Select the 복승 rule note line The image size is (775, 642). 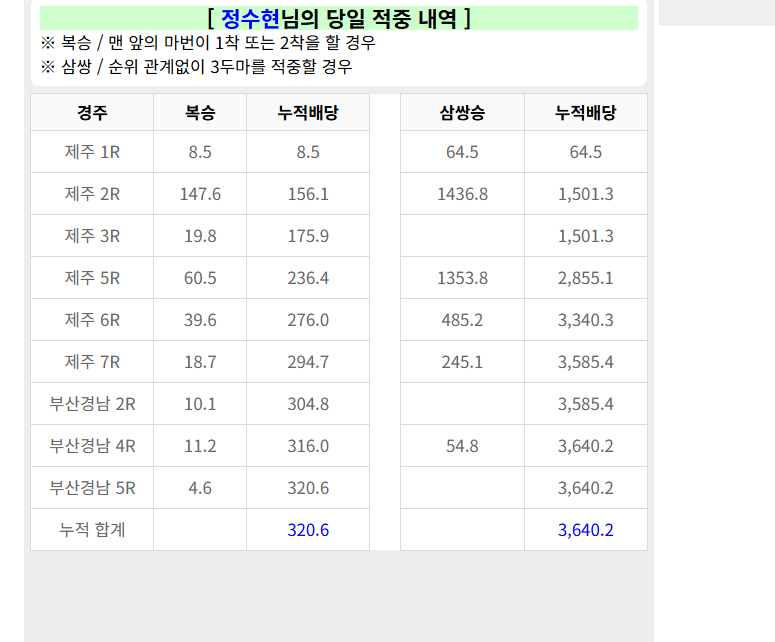(x=208, y=43)
